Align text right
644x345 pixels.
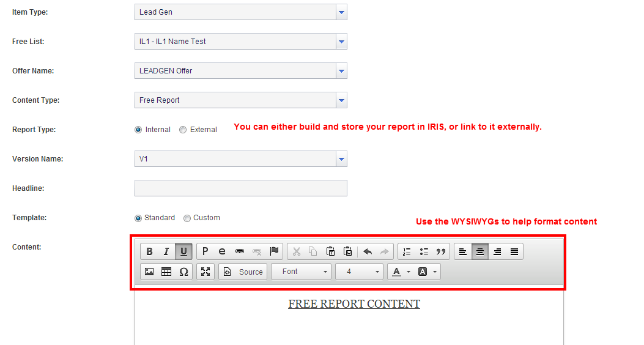pyautogui.click(x=497, y=251)
